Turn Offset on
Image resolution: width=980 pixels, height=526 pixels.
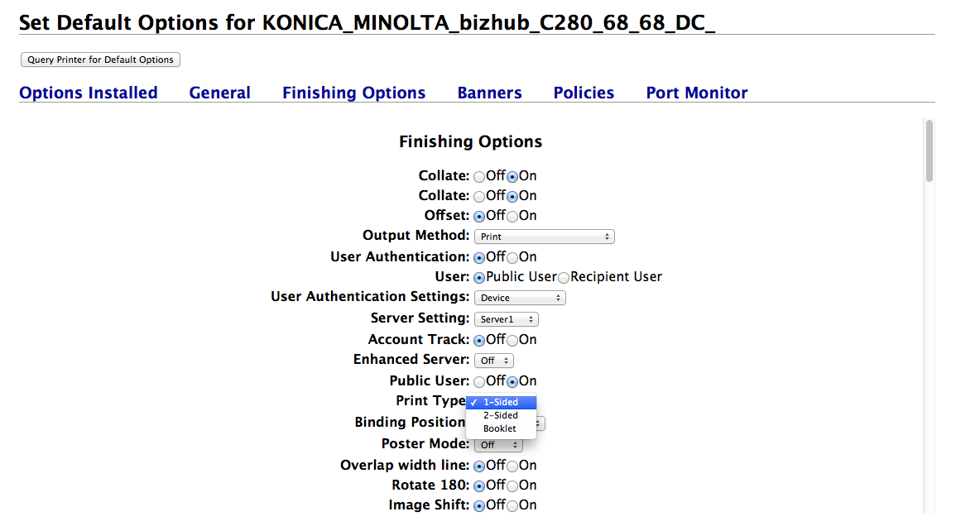coord(512,217)
